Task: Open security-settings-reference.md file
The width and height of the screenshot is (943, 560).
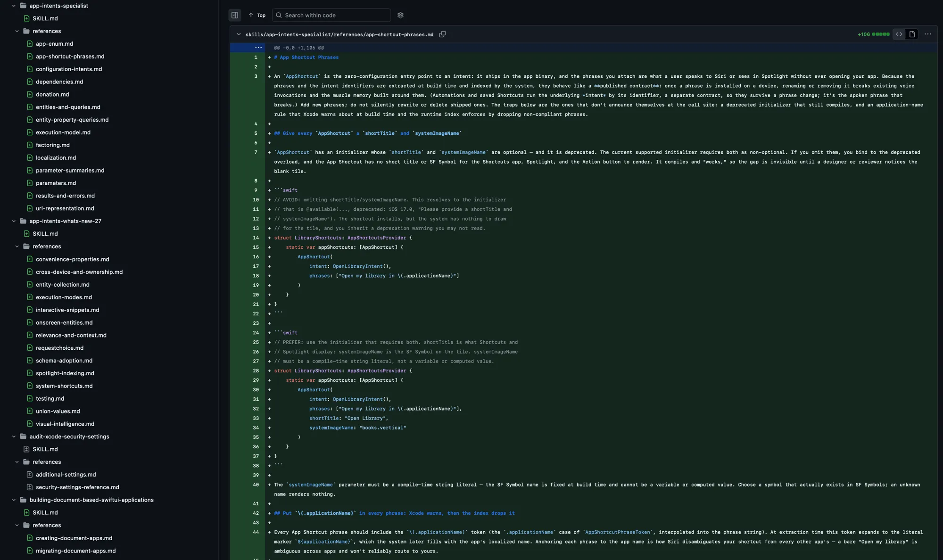Action: pos(77,487)
